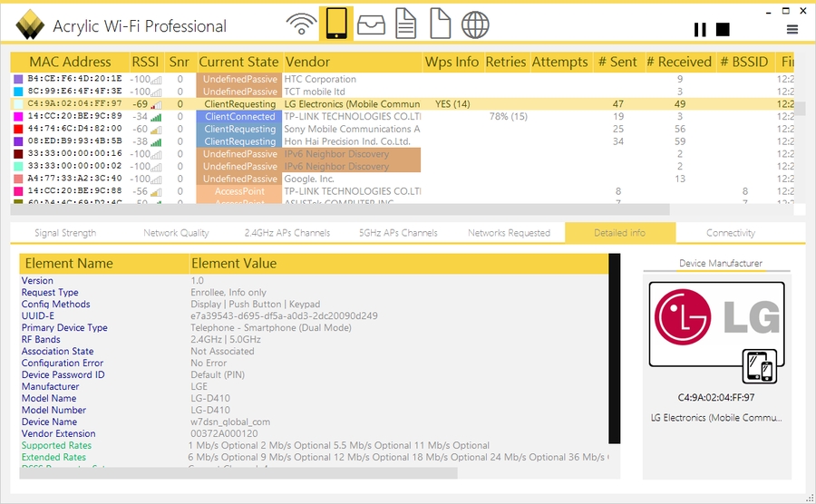Click the lined document icon in toolbar
This screenshot has width=816, height=504.
coord(405,24)
